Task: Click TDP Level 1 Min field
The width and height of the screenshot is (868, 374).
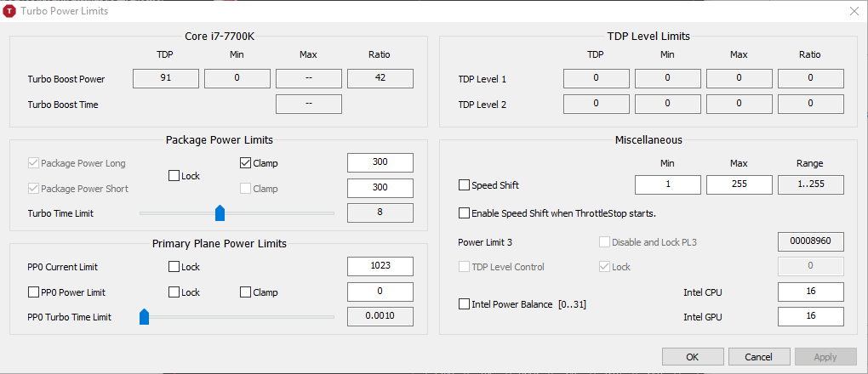Action: click(668, 78)
